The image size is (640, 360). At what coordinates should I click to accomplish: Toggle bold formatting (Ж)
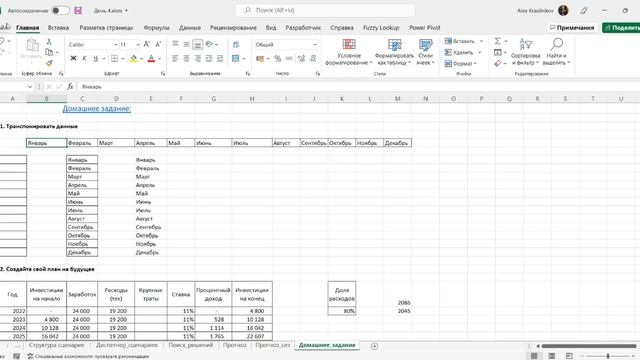(73, 59)
